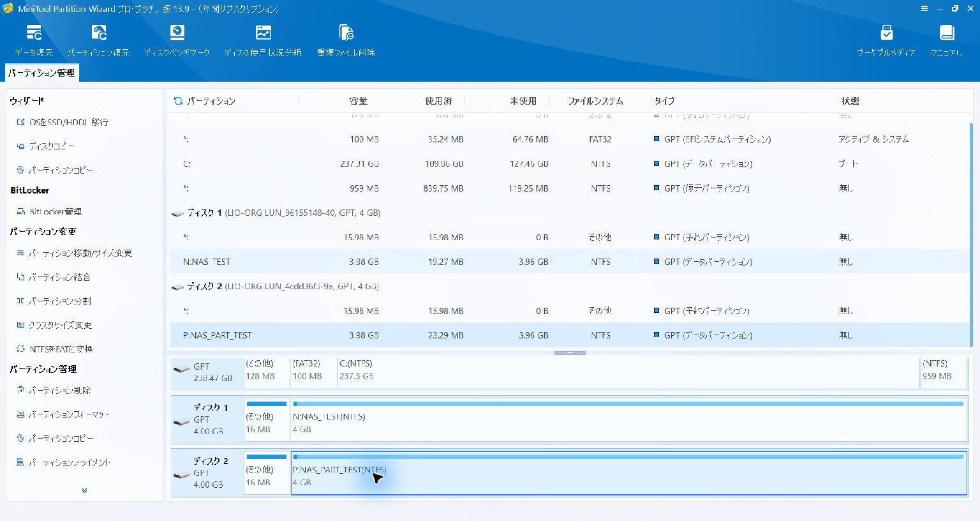Sort by the タイプ column header
Image resolution: width=980 pixels, height=521 pixels.
[x=664, y=101]
